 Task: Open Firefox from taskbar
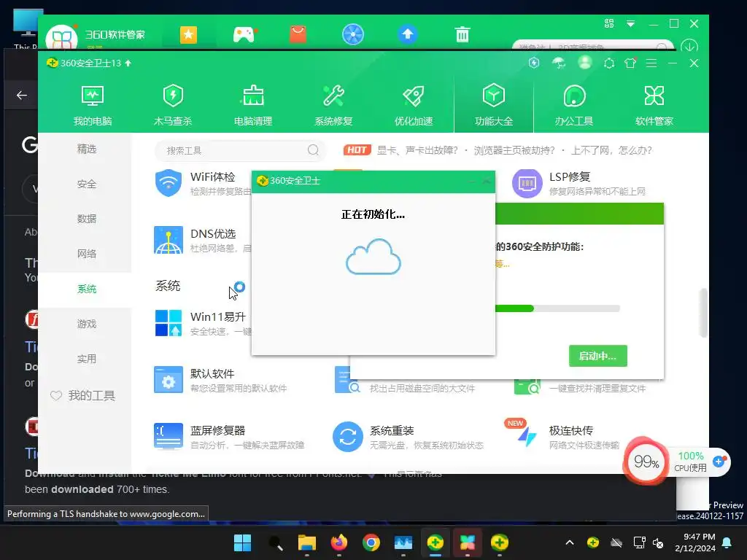(338, 542)
